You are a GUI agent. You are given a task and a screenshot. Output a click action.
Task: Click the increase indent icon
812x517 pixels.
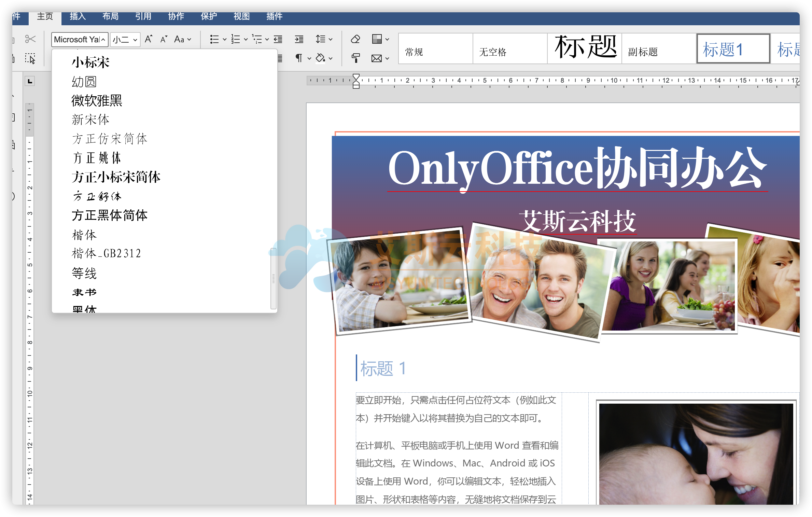(299, 39)
